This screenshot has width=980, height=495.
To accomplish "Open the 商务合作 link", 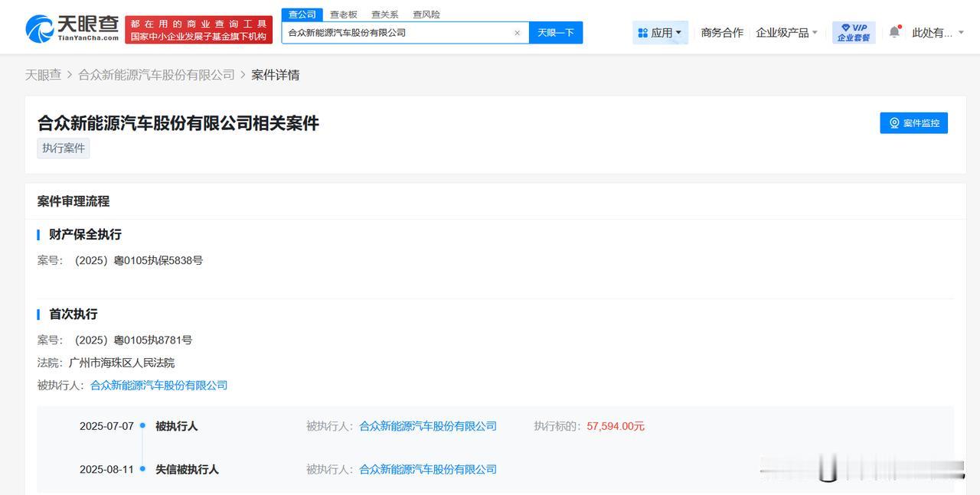I will (x=722, y=33).
